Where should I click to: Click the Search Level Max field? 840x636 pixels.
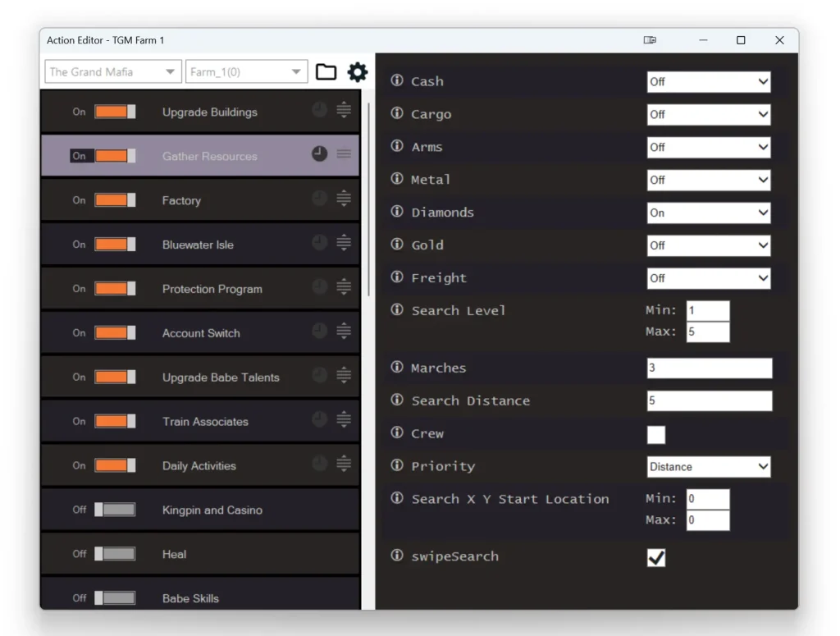708,332
